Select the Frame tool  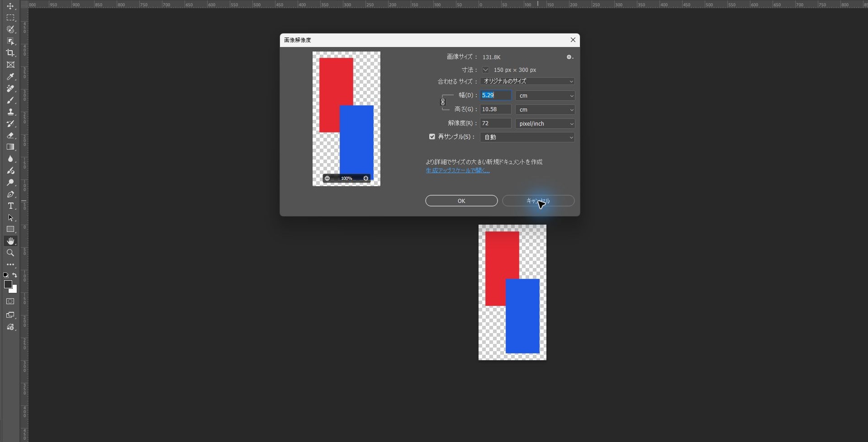[x=10, y=65]
